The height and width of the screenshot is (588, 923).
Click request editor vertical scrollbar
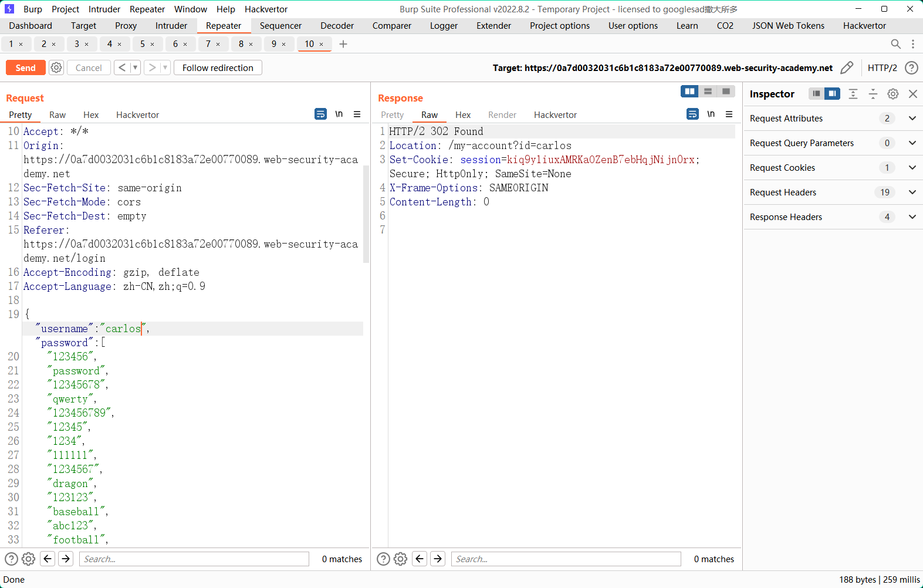366,214
